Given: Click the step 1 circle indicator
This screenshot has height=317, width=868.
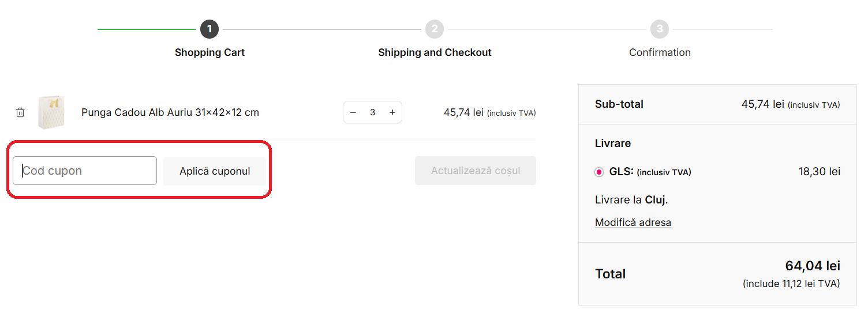Looking at the screenshot, I should 209,29.
